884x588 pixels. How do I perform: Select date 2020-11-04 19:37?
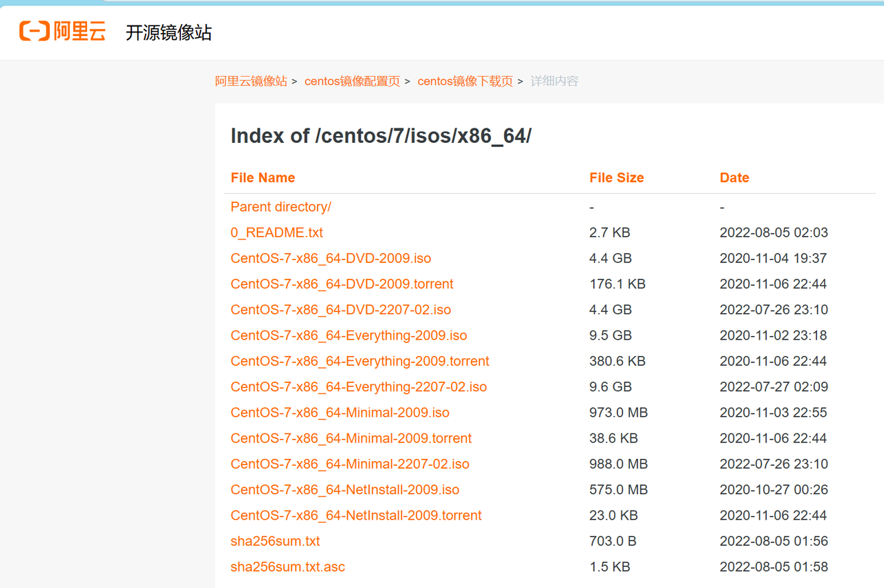click(773, 258)
